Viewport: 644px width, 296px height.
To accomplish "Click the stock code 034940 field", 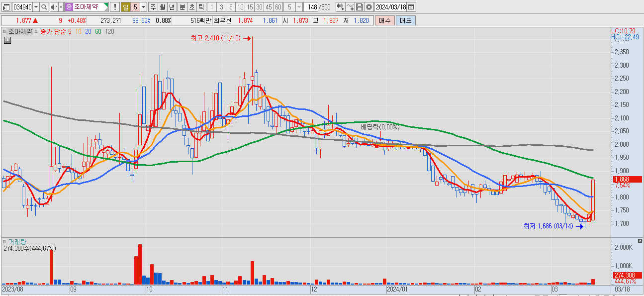I will pyautogui.click(x=22, y=7).
